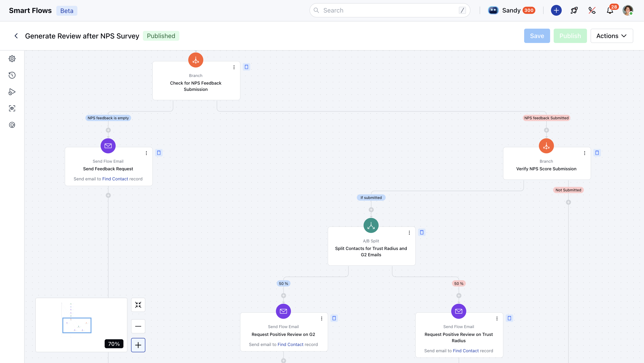The image size is (644, 363).
Task: Open version history clock icon
Action: coord(12,75)
